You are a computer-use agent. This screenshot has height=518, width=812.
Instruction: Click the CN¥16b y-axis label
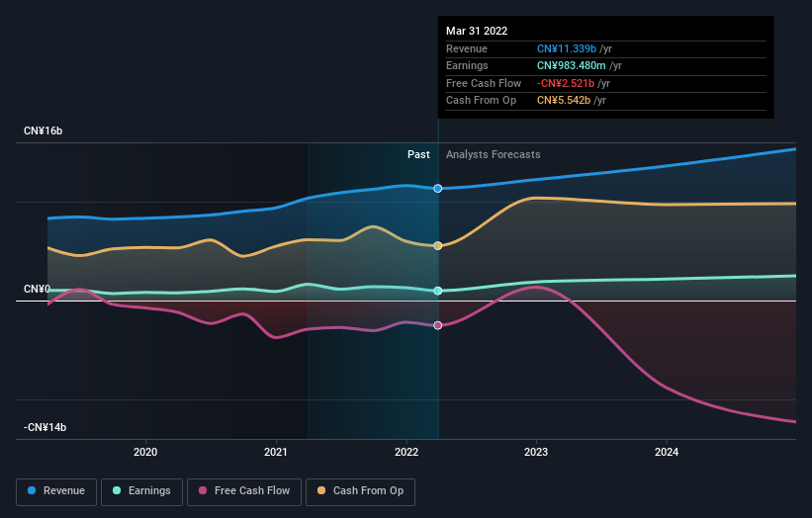(x=43, y=130)
